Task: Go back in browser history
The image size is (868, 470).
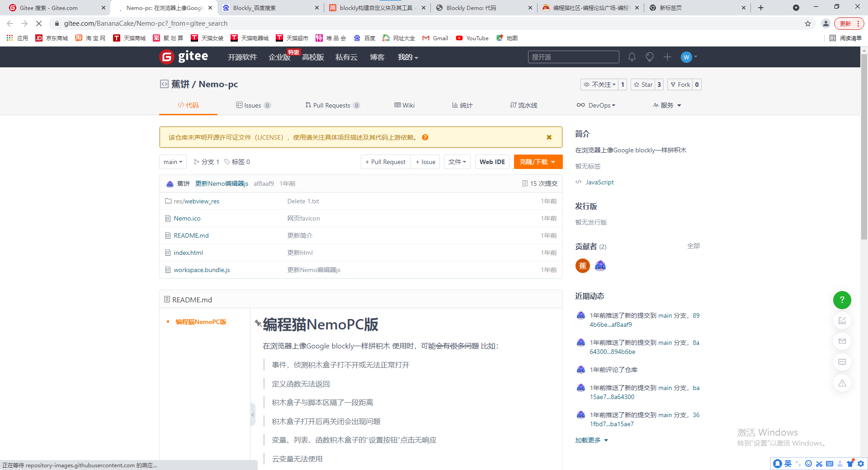Action: pos(10,23)
